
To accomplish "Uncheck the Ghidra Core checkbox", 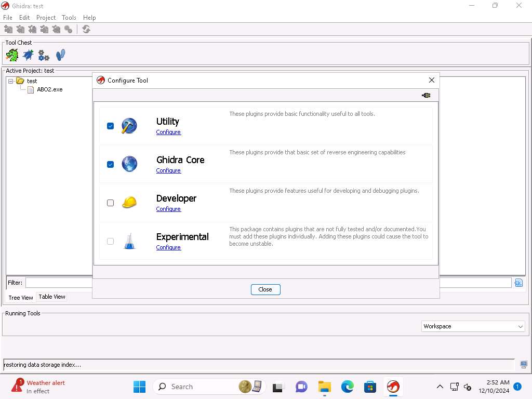I will pyautogui.click(x=110, y=164).
